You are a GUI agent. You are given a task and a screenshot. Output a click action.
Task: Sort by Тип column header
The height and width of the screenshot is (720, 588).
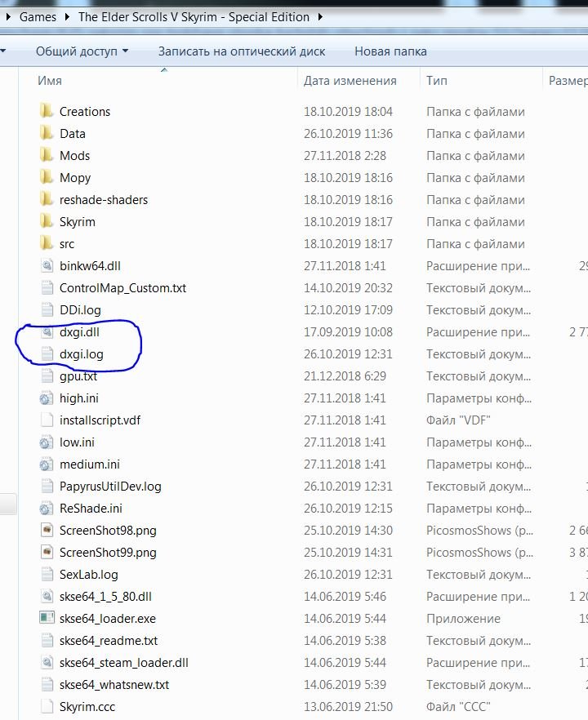click(436, 81)
